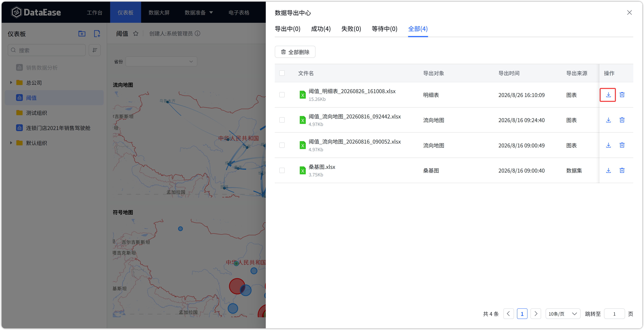Click the 导出来源 column header
The height and width of the screenshot is (330, 644).
pyautogui.click(x=577, y=73)
